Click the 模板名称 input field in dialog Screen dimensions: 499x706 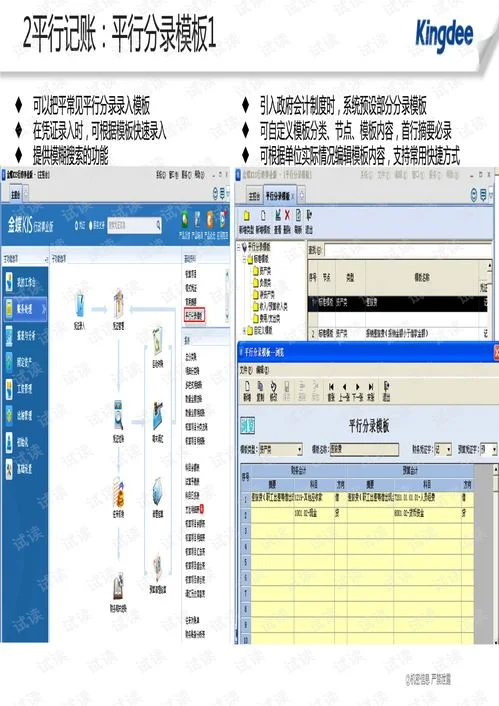coord(364,449)
